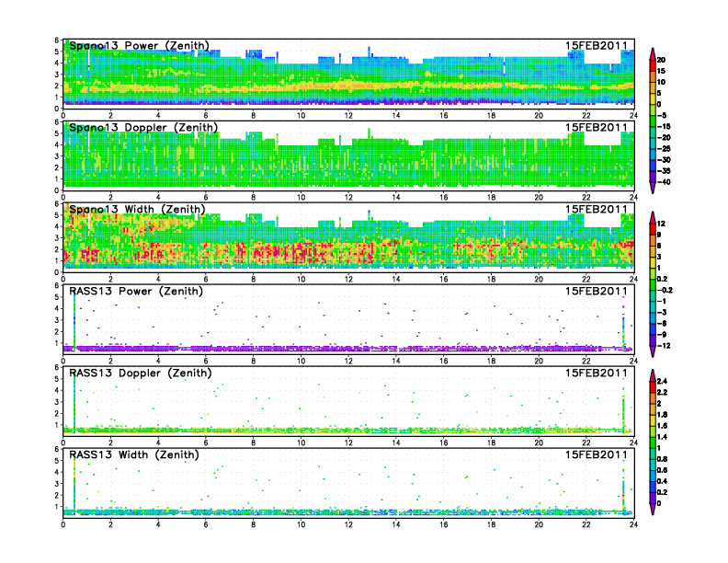Click the "Spano13 Power (Zenith)" panel title

click(140, 46)
